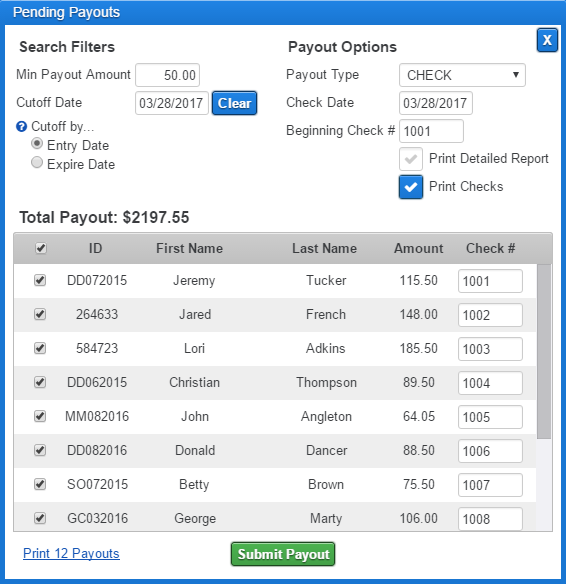This screenshot has height=584, width=566.
Task: Click the Cutoff Date input field
Action: coord(172,103)
